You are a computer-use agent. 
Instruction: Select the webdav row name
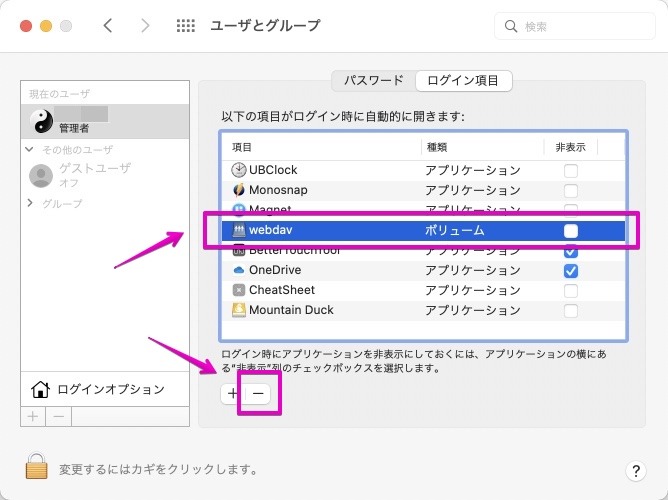tap(271, 230)
